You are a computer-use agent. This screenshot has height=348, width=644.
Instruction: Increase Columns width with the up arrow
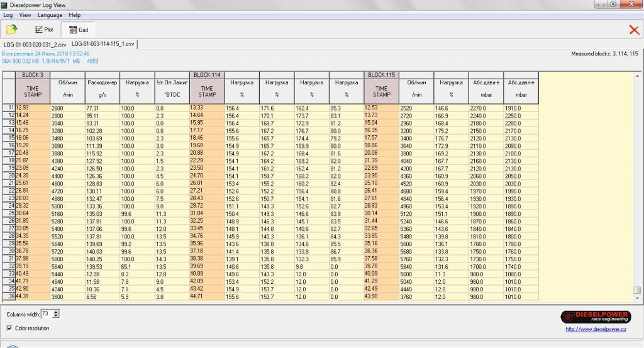point(57,311)
